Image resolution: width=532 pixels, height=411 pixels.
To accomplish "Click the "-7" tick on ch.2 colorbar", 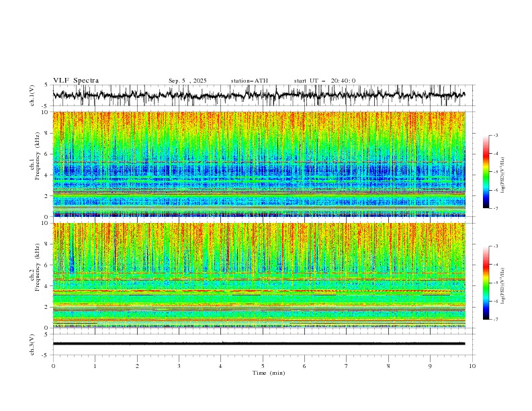I will (496, 320).
